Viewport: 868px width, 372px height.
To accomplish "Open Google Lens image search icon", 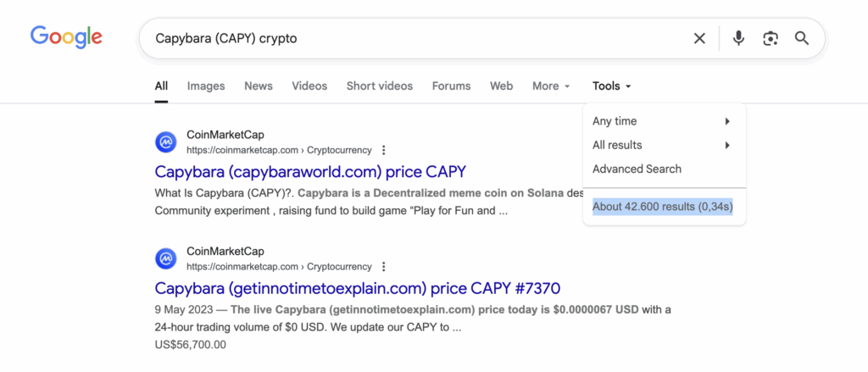I will click(x=770, y=38).
